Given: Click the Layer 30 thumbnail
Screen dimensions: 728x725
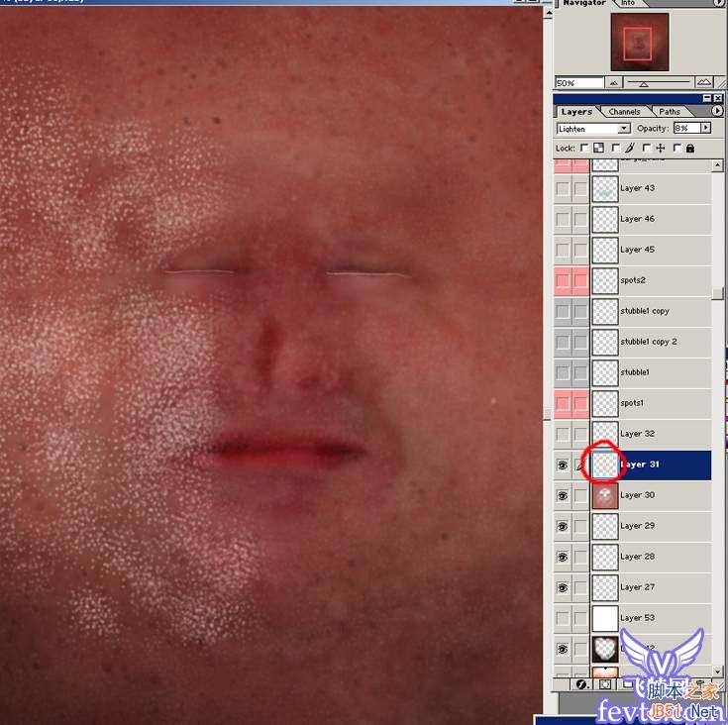Looking at the screenshot, I should click(605, 495).
